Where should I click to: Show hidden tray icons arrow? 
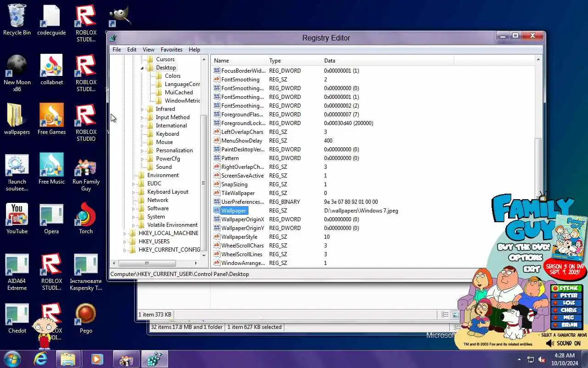[x=520, y=359]
